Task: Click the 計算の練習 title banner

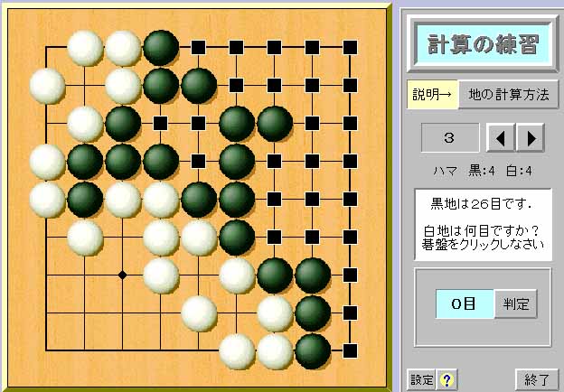Action: (483, 44)
